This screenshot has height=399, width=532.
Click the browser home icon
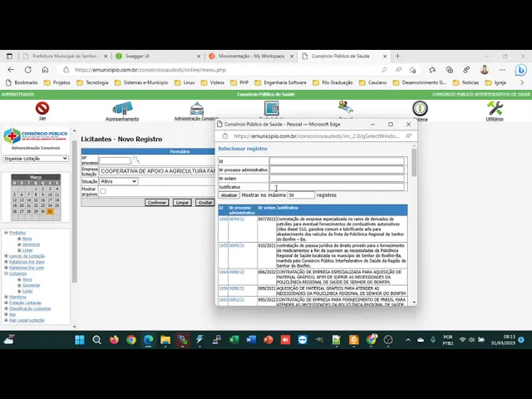click(x=45, y=70)
